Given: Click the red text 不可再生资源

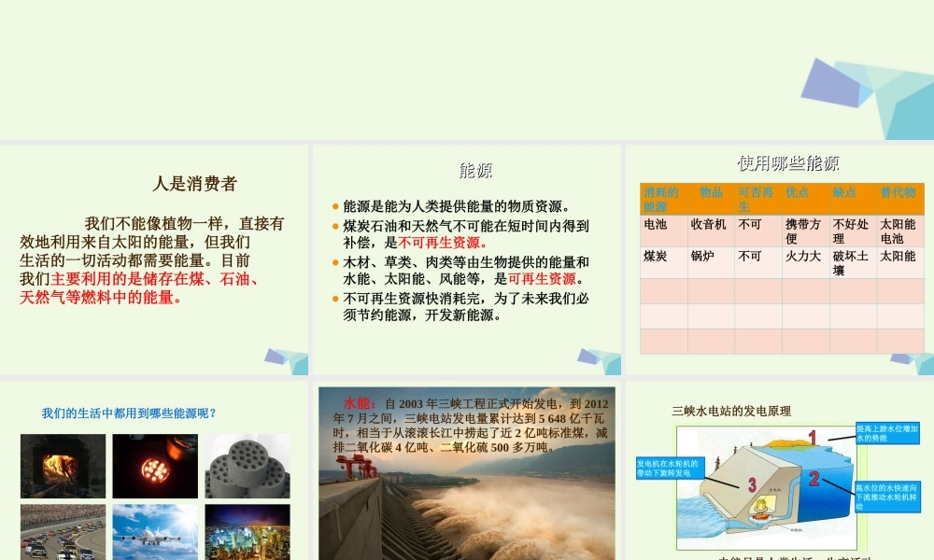Looking at the screenshot, I should (x=443, y=243).
